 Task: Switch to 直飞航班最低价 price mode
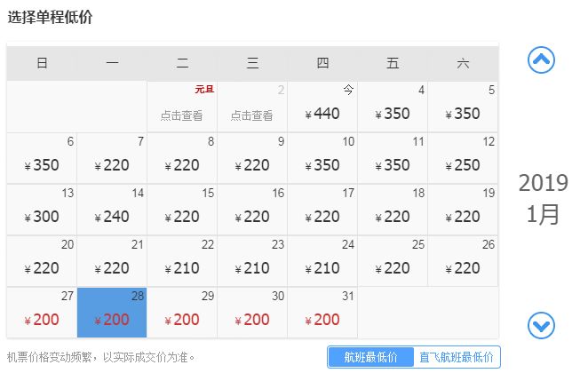tap(456, 357)
